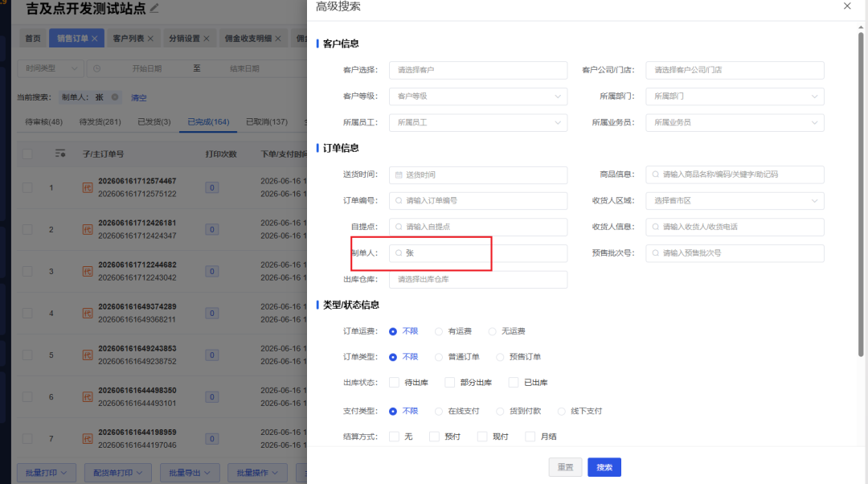Close the 销售订单 tab via its X icon
868x484 pixels.
(95, 39)
